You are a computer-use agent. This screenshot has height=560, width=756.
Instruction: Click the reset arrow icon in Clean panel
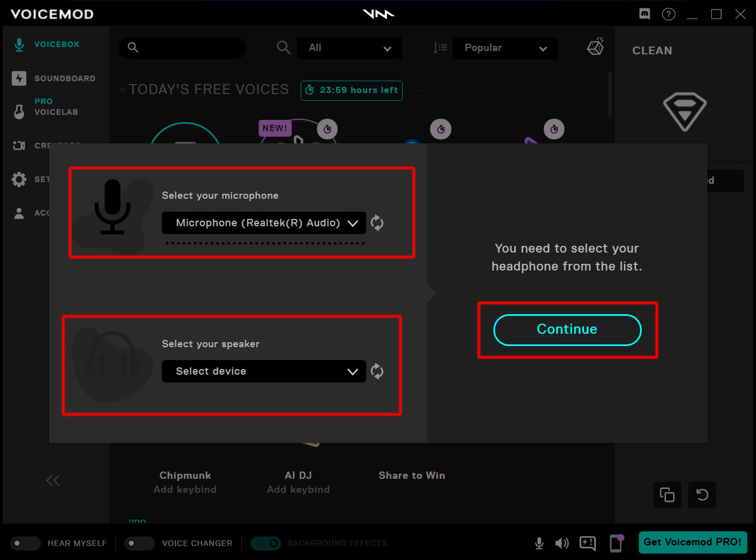702,494
